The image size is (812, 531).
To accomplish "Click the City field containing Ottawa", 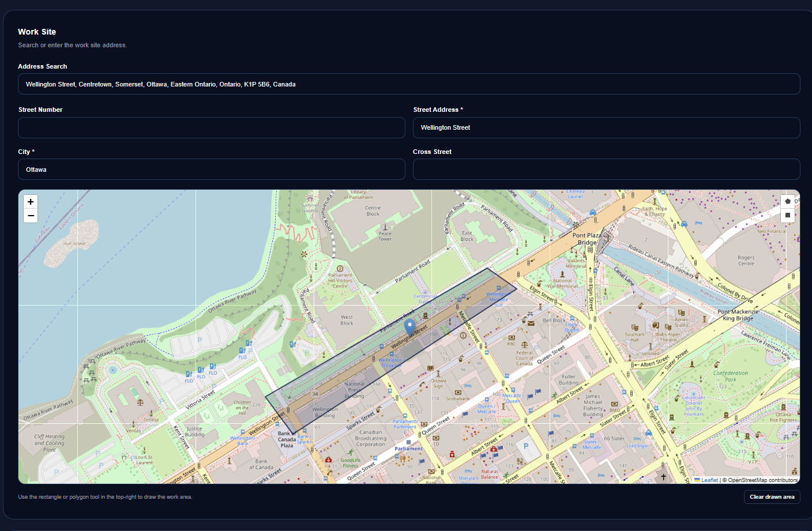I will (212, 170).
